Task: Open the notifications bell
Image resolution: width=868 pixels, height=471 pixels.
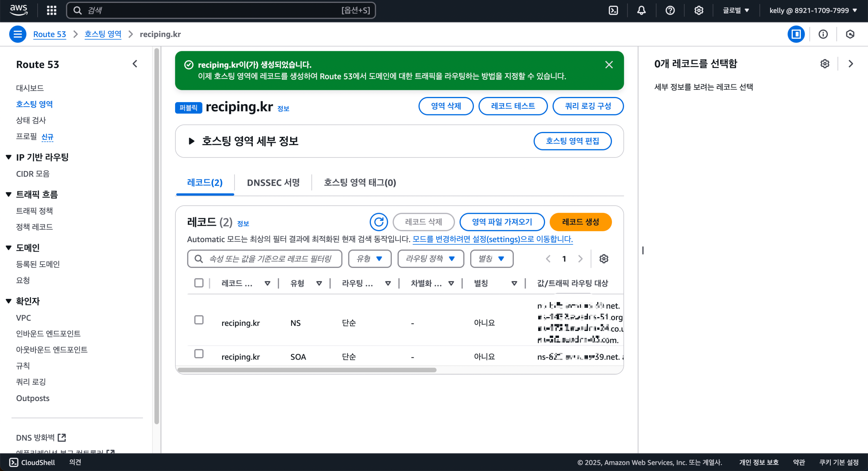Action: (641, 10)
